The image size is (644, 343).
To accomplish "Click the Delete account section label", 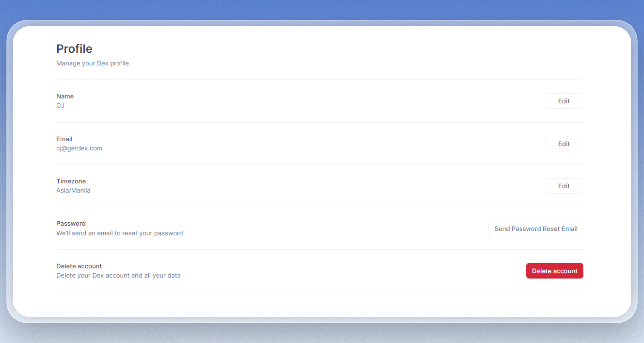I will click(x=79, y=266).
